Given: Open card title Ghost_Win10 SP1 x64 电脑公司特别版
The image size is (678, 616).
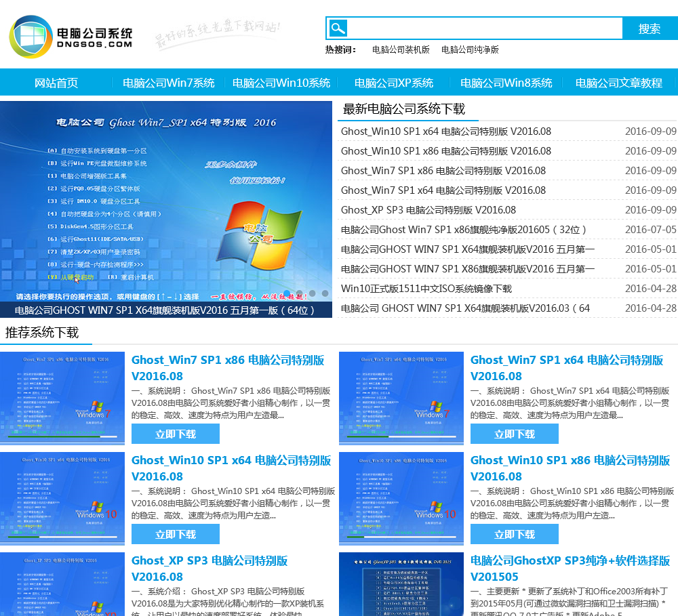Looking at the screenshot, I should pos(231,468).
